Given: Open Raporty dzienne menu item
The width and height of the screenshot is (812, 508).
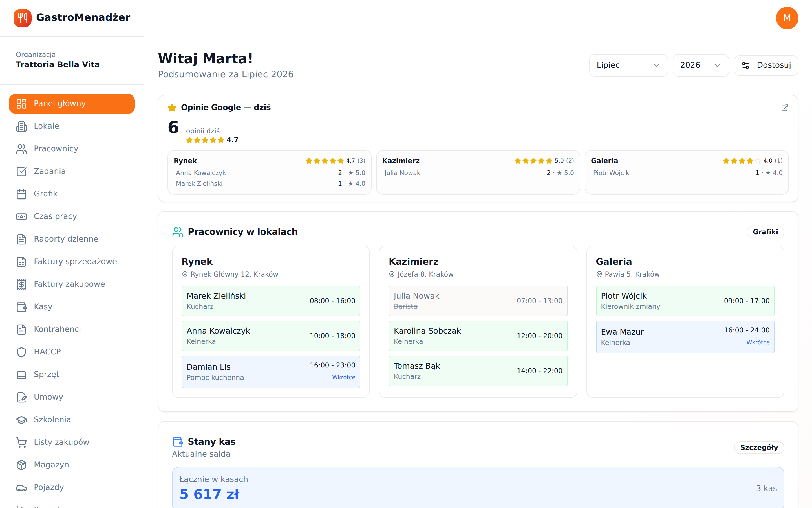Looking at the screenshot, I should pos(72,239).
